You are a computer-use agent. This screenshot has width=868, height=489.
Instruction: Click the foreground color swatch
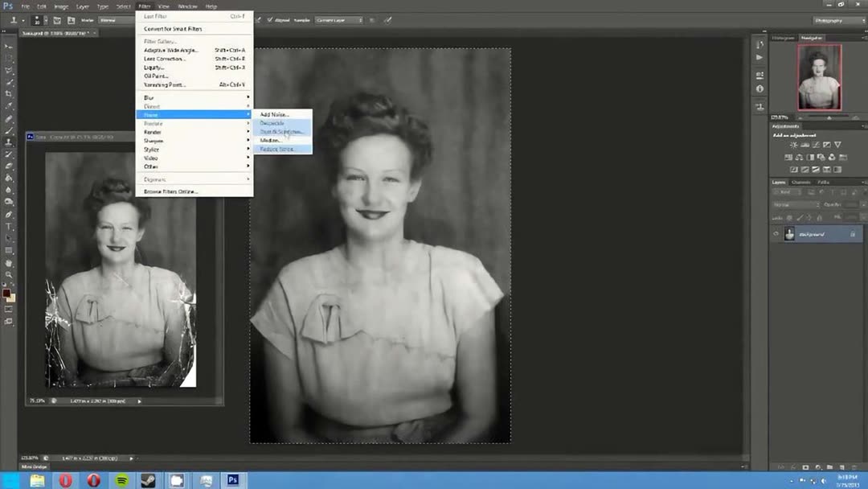pos(6,294)
